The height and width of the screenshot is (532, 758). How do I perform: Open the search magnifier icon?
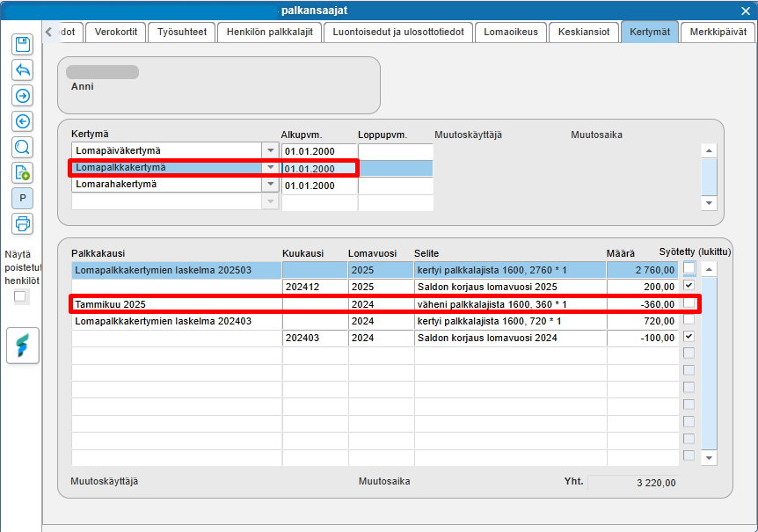tap(23, 147)
